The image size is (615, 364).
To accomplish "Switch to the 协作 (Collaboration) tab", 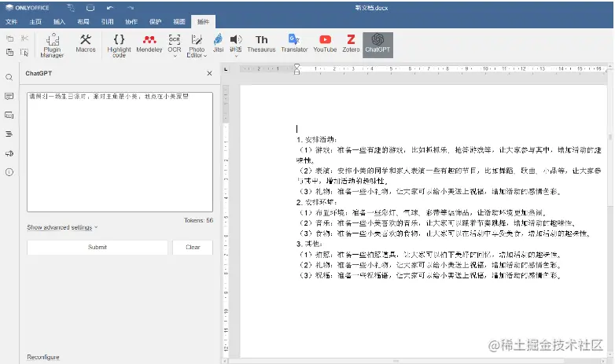I will [131, 21].
